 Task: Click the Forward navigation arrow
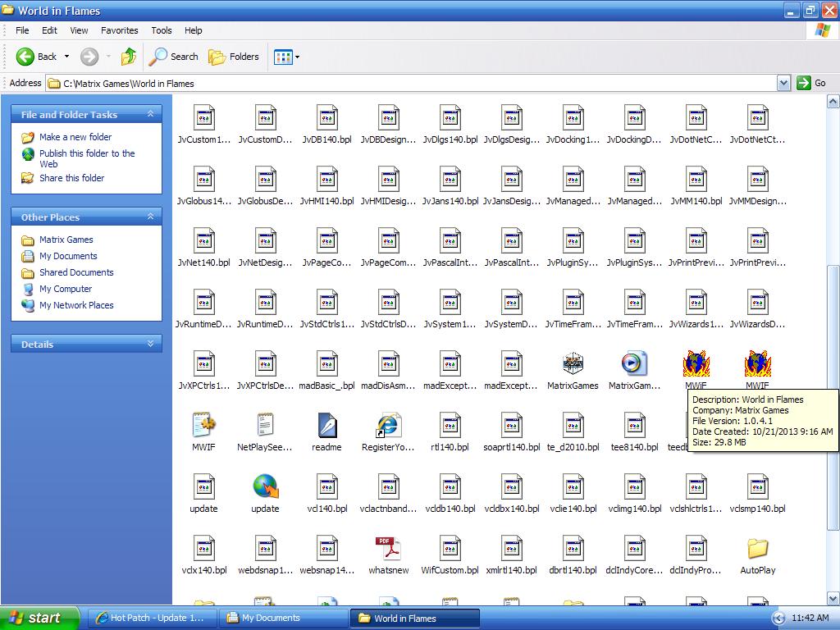[x=89, y=57]
